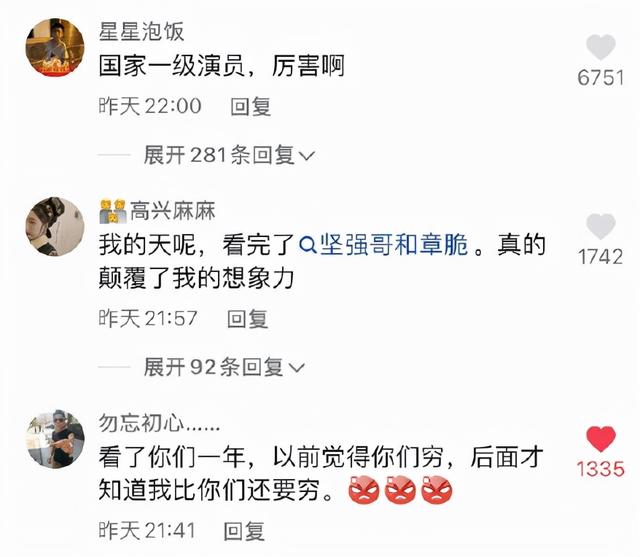
Task: Like the comment by 高兴麻麻
Action: point(600,226)
